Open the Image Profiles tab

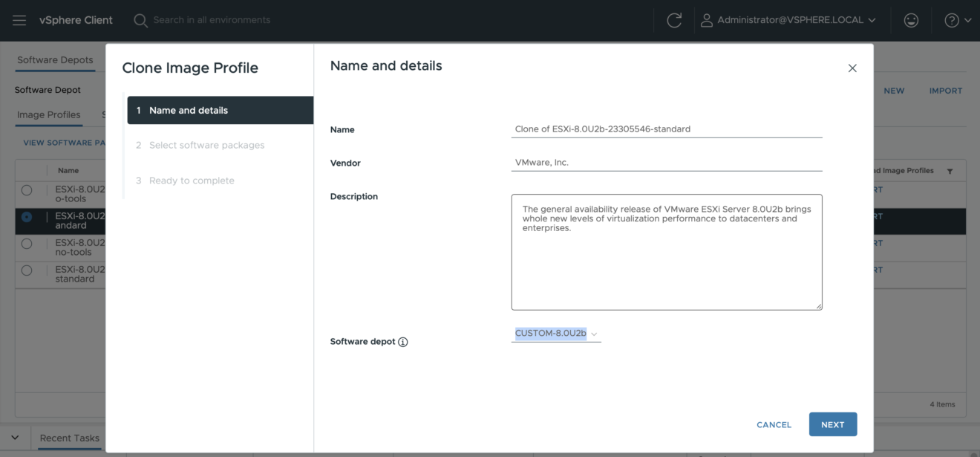(x=48, y=114)
